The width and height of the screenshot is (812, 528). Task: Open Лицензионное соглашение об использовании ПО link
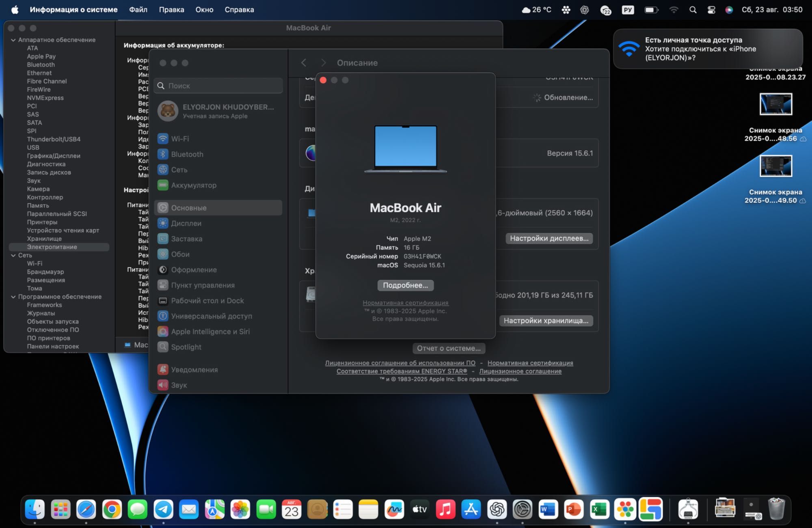tap(400, 363)
